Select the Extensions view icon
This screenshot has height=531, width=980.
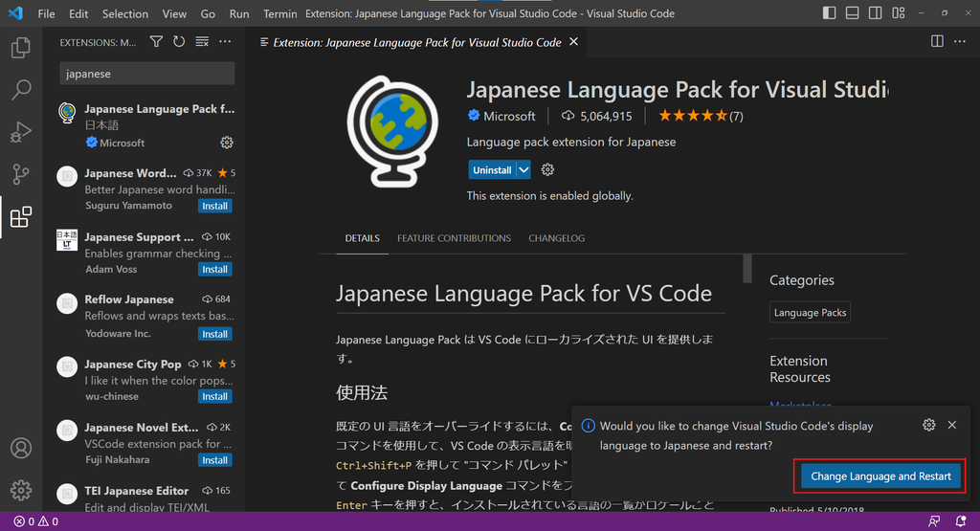pos(21,217)
